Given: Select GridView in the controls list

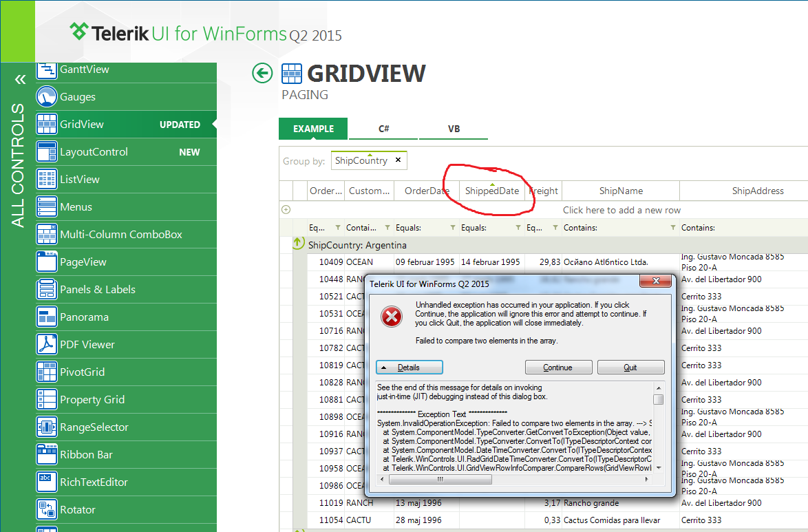Looking at the screenshot, I should pyautogui.click(x=126, y=125).
